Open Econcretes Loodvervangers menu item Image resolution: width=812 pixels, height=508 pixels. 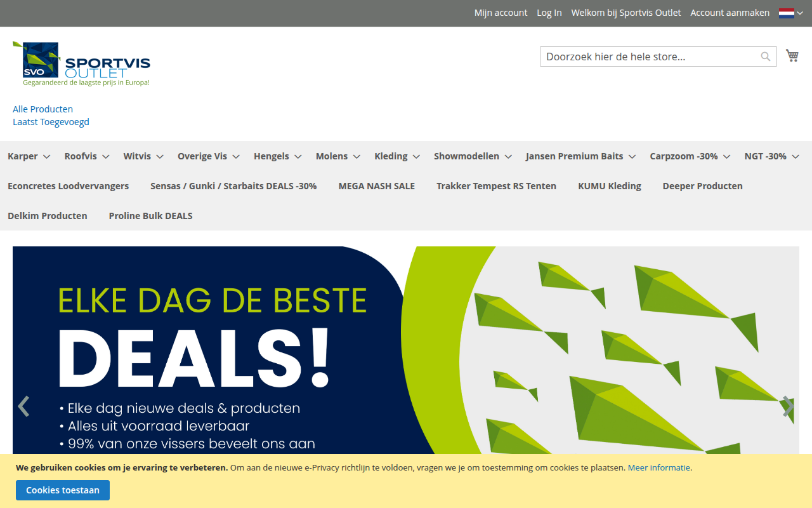tap(68, 186)
